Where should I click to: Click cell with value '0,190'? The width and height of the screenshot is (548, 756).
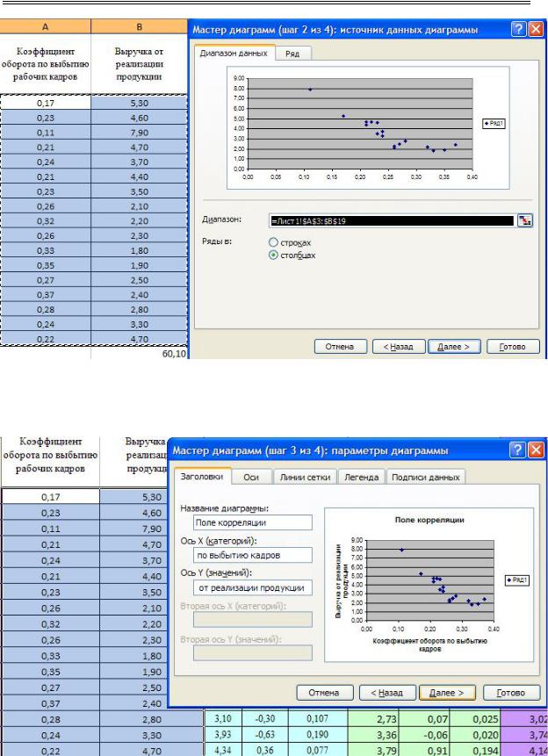tap(317, 734)
